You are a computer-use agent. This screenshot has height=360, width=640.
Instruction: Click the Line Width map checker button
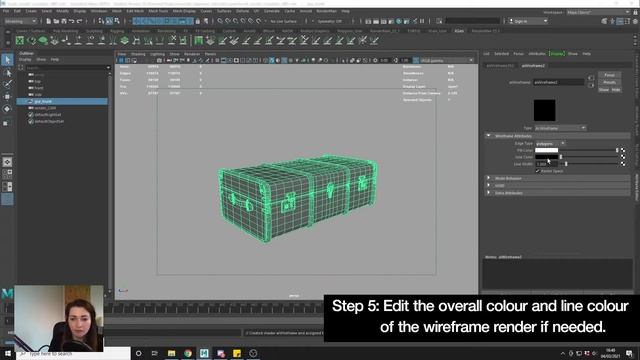pos(623,164)
